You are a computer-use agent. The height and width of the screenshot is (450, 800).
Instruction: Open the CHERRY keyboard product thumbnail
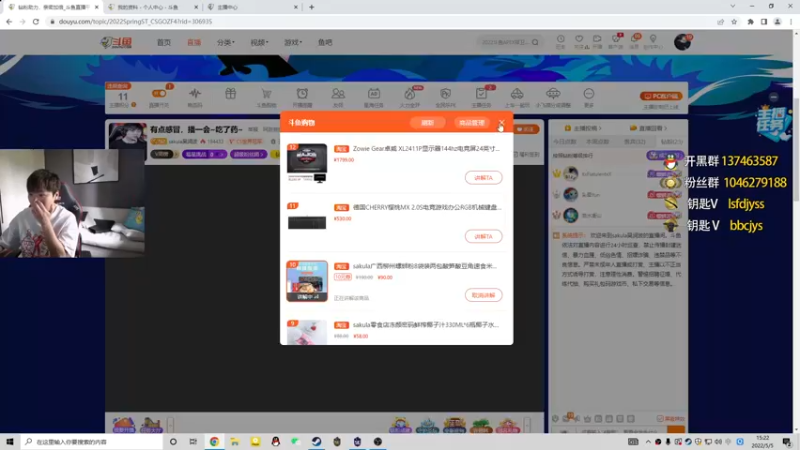(x=307, y=221)
